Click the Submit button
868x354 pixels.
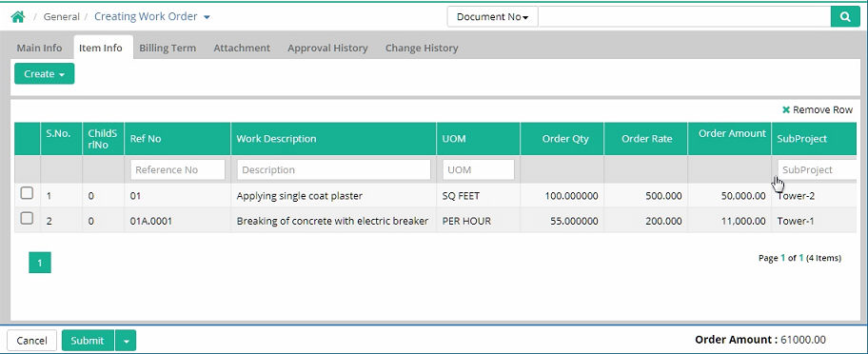click(88, 341)
